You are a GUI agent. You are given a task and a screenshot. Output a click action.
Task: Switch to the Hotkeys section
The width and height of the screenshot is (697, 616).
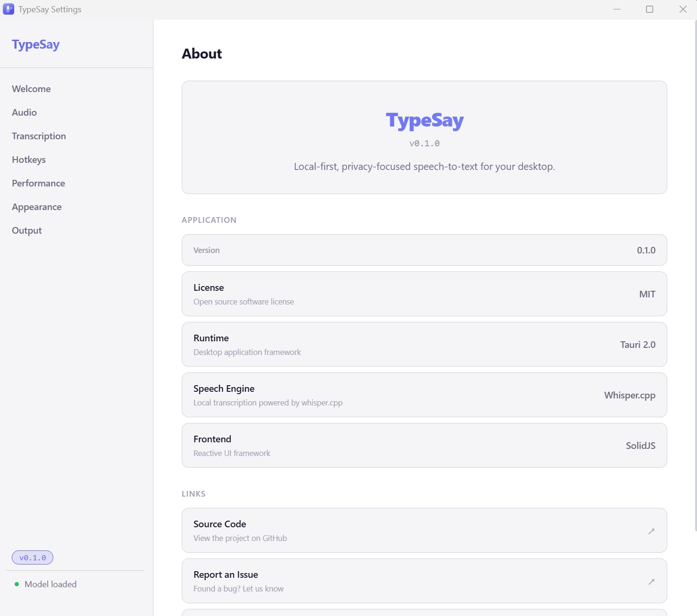pyautogui.click(x=29, y=160)
